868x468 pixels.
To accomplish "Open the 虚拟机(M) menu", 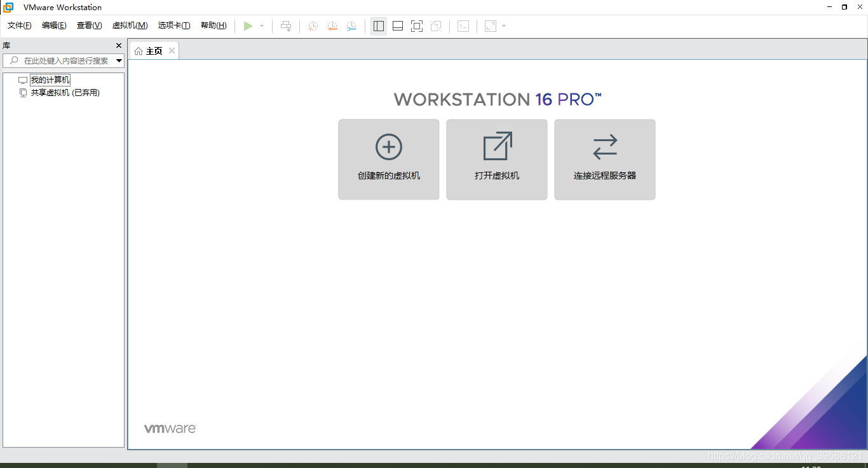I will [129, 25].
